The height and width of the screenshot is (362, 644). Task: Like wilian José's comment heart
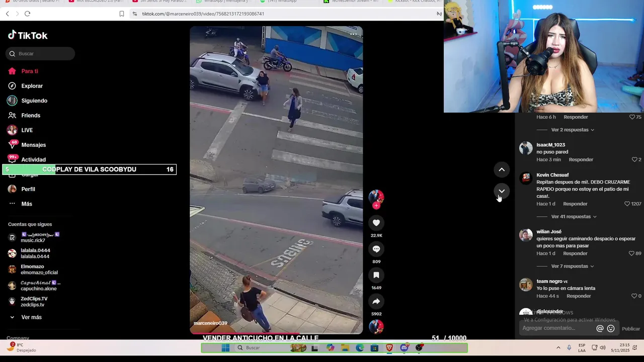click(x=631, y=253)
